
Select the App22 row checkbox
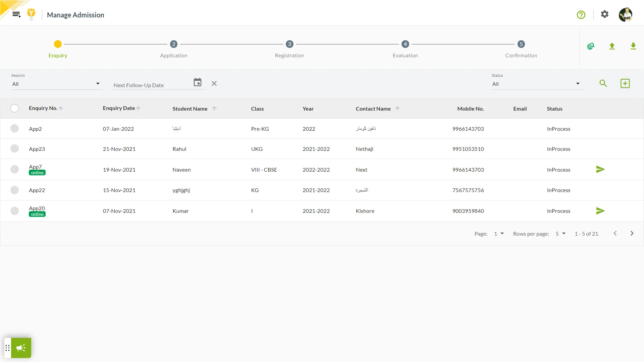click(x=14, y=190)
